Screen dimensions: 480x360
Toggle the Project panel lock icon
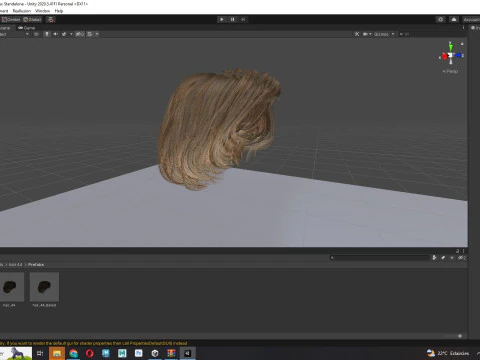click(458, 251)
